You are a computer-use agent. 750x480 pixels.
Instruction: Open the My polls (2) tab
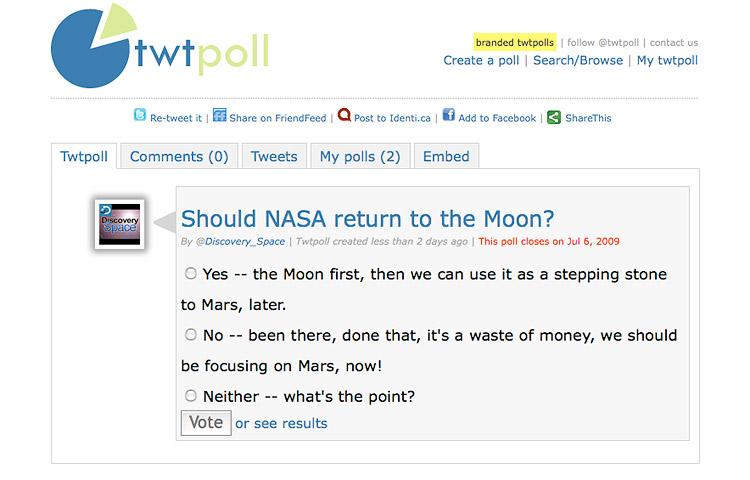click(x=360, y=157)
